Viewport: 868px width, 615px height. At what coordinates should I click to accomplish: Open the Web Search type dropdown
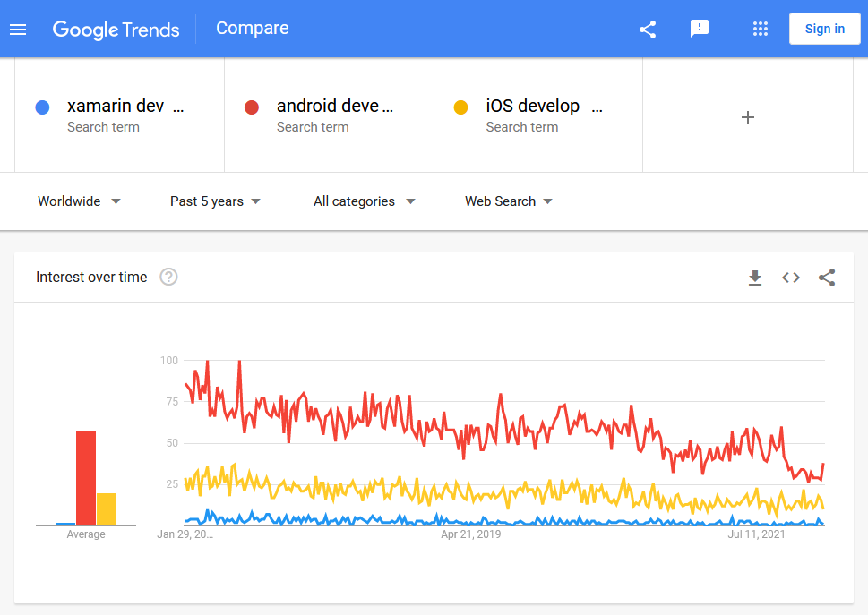[x=508, y=201]
